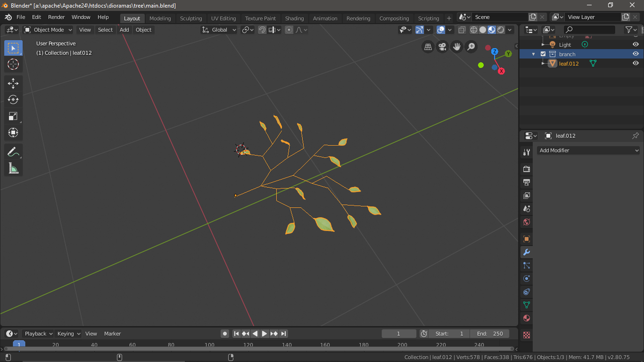
Task: Open Render Properties in the properties editor
Action: pos(526,168)
